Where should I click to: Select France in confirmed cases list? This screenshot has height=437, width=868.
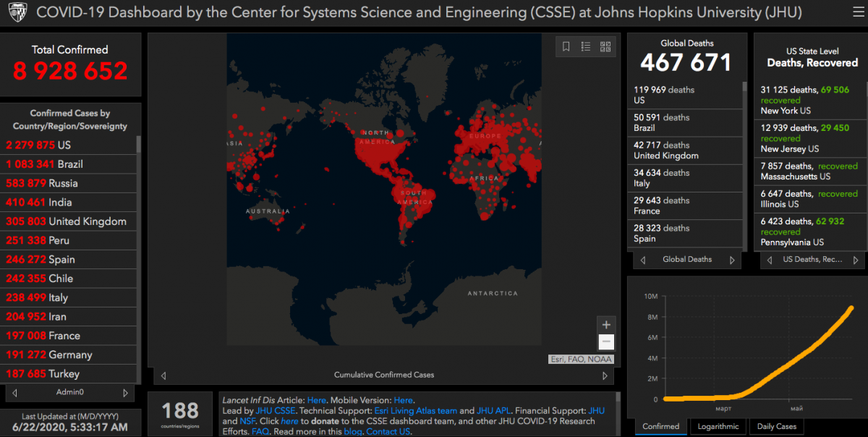coord(68,336)
